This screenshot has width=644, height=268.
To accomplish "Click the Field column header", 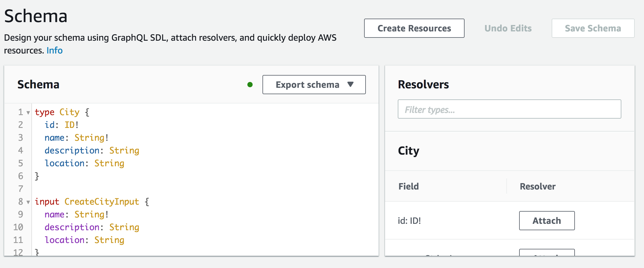I will (x=409, y=186).
